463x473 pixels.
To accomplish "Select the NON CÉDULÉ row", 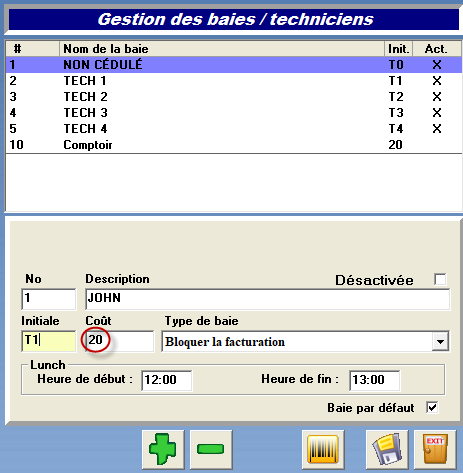I will [x=234, y=65].
